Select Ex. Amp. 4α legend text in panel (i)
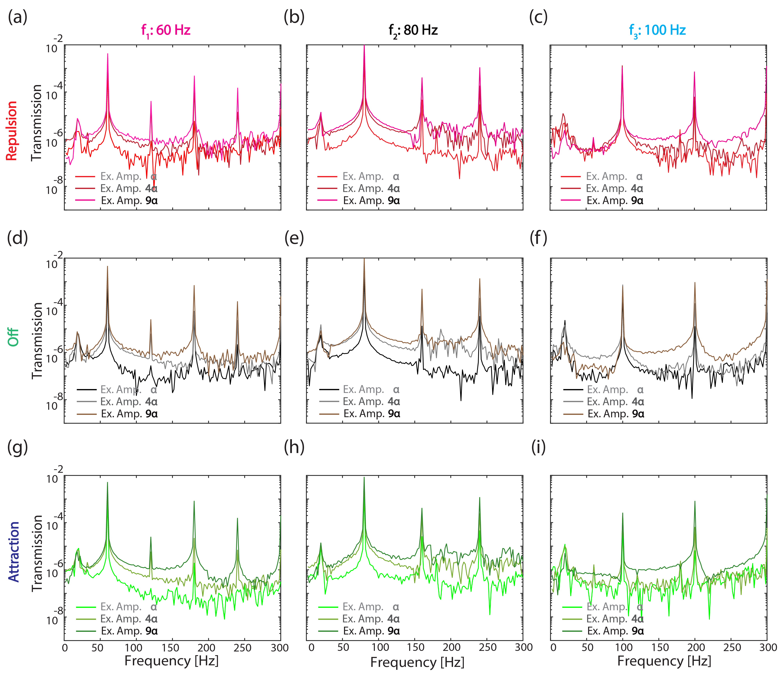The image size is (784, 678). (615, 619)
